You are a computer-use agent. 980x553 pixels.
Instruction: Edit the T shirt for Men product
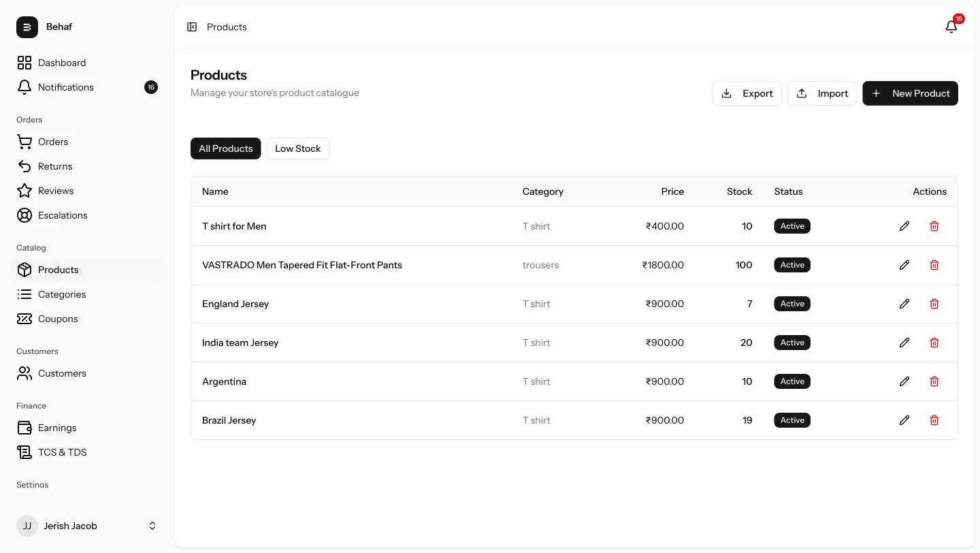(x=904, y=226)
